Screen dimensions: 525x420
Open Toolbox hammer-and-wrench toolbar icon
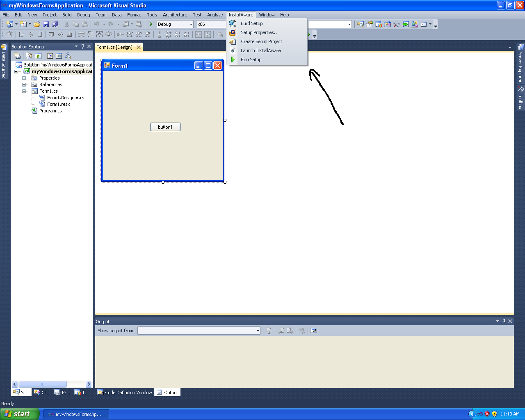click(397, 24)
